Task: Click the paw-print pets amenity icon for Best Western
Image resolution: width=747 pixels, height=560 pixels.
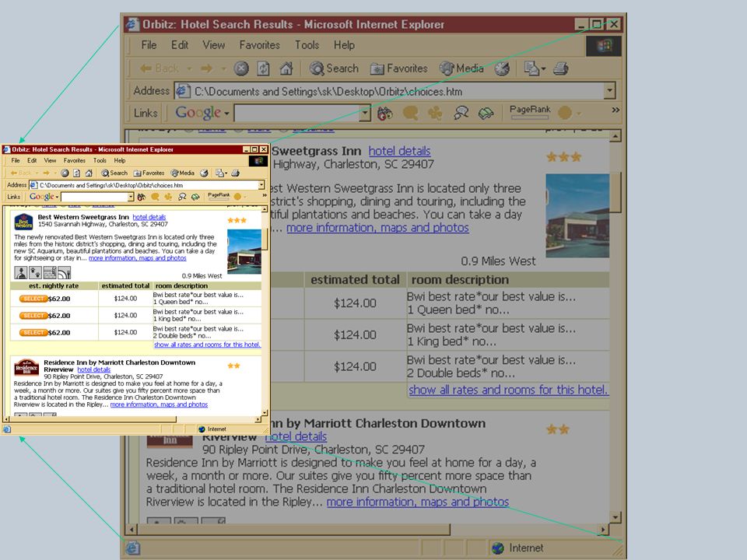Action: 35,272
